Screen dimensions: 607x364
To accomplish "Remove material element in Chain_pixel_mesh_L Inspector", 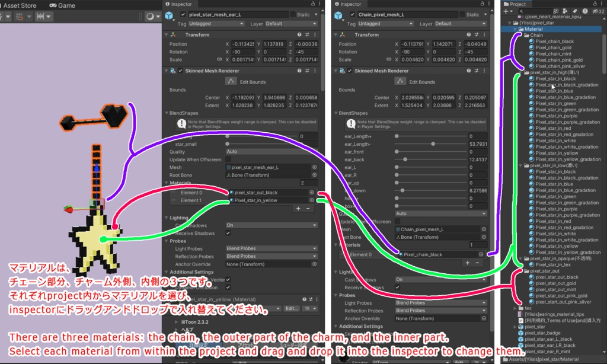I will (x=477, y=263).
